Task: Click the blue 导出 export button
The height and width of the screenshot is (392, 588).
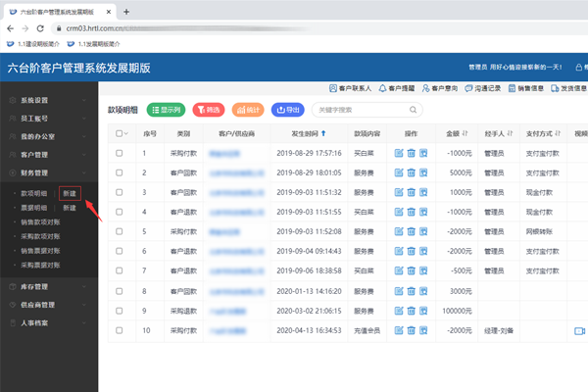Action: tap(287, 110)
